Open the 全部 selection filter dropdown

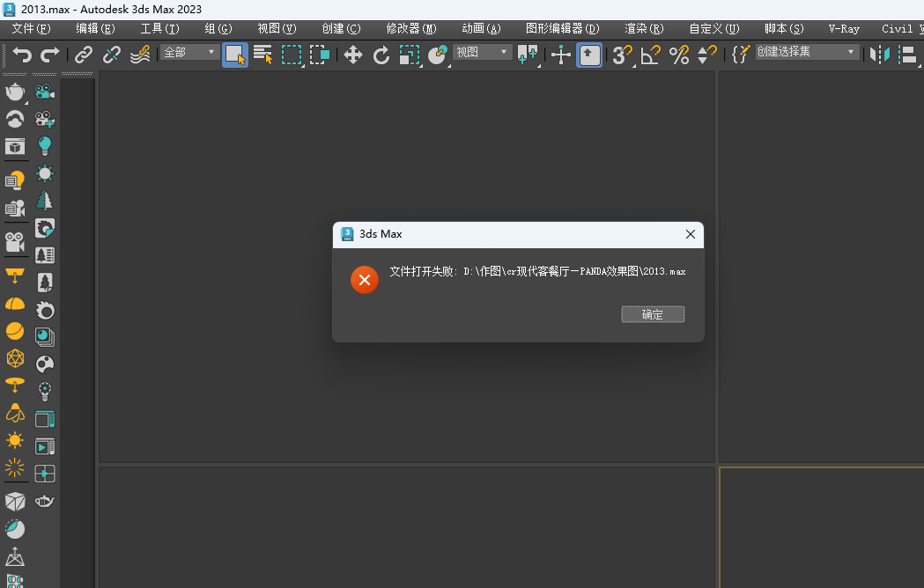coord(188,53)
